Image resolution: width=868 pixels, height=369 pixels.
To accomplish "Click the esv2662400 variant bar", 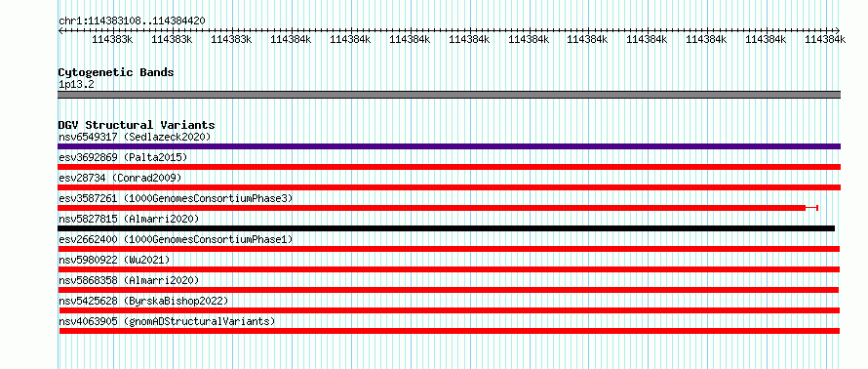I will tap(449, 249).
